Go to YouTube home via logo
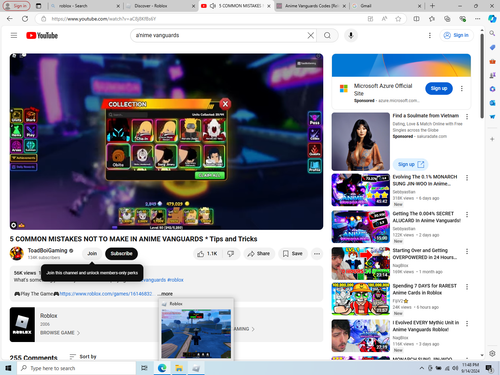500x375 pixels. coord(42,35)
